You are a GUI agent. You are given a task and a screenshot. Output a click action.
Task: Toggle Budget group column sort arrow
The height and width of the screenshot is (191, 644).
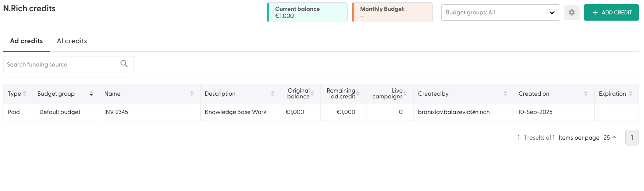pyautogui.click(x=91, y=94)
